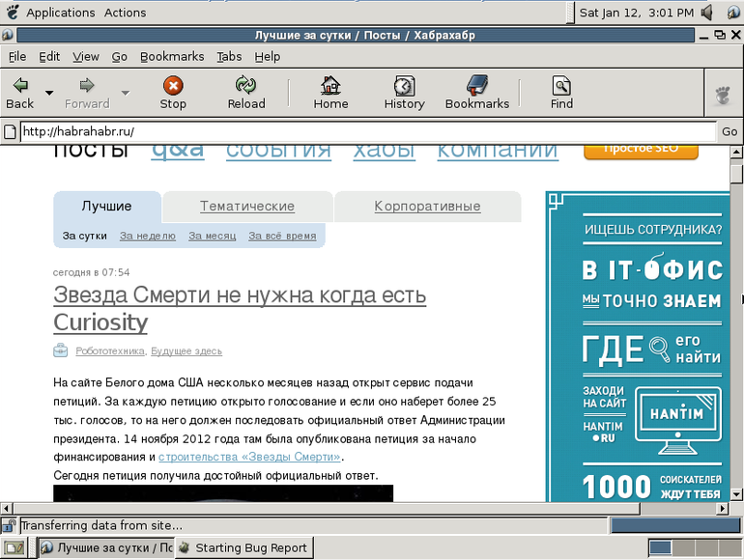Screen dimensions: 744x560
Task: Open the Help menu
Action: [x=267, y=56]
